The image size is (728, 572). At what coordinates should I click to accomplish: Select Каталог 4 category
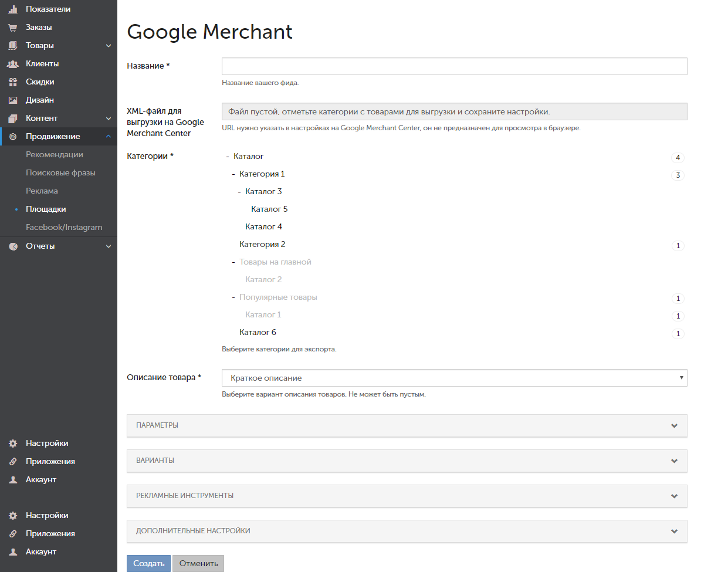[x=263, y=226]
